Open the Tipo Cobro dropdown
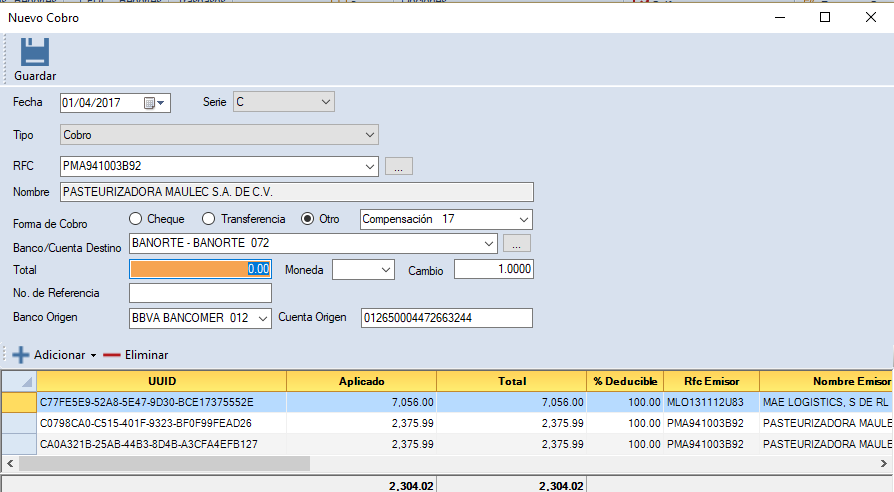This screenshot has height=492, width=894. point(369,134)
